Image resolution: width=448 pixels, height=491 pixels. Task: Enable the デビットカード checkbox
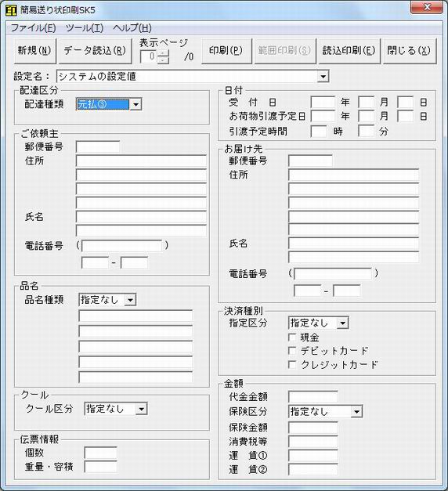pyautogui.click(x=292, y=351)
